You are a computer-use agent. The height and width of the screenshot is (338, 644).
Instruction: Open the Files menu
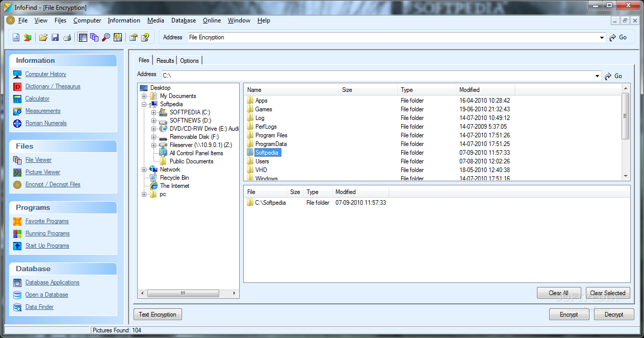60,20
